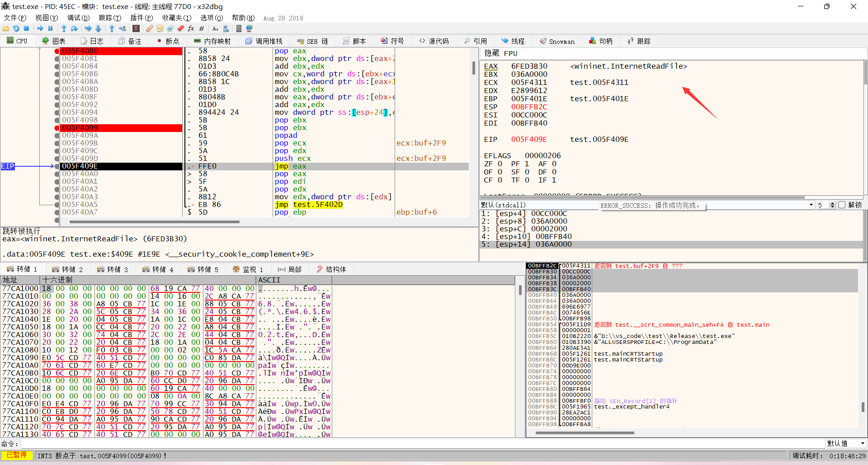Click the argument count stepper next to 5

pyautogui.click(x=833, y=205)
